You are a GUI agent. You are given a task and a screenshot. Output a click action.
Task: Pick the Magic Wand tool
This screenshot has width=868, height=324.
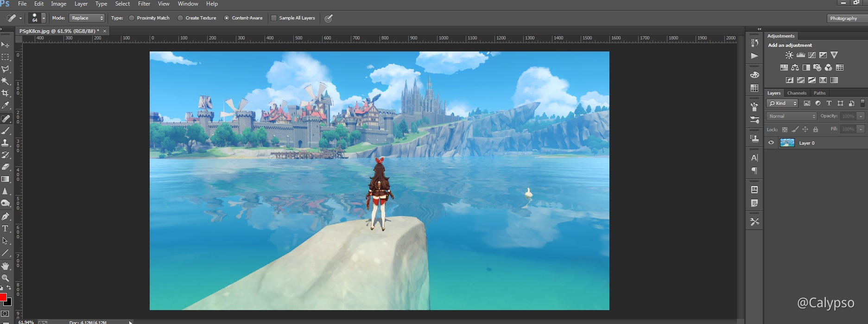click(5, 81)
